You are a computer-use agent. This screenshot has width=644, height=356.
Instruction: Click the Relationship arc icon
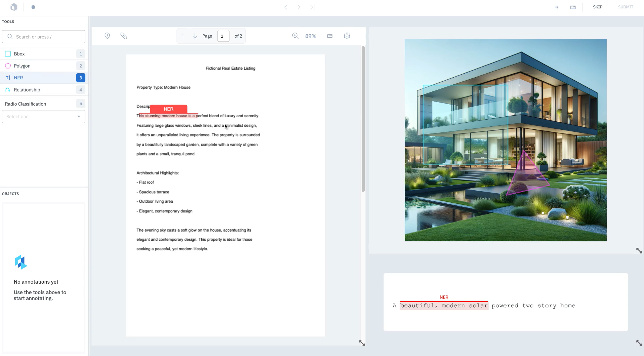(8, 90)
